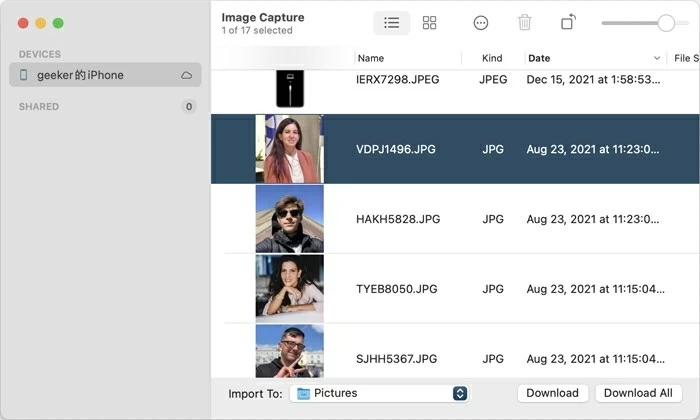Open the more options ellipsis menu
The image size is (700, 420).
481,23
